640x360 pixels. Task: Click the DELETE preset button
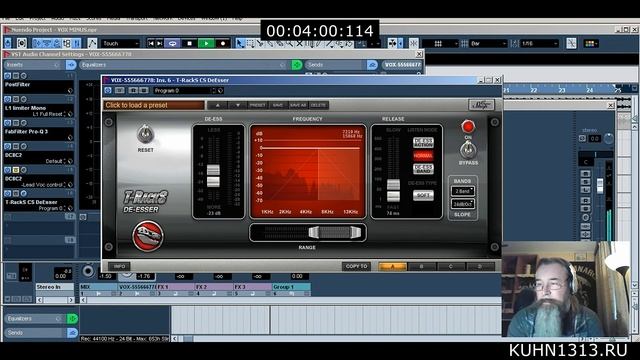pos(318,105)
